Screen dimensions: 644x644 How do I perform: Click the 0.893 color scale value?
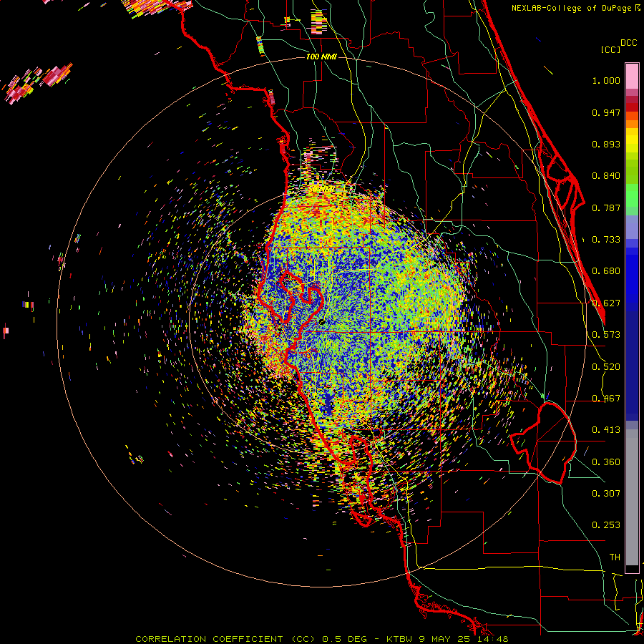pyautogui.click(x=606, y=144)
